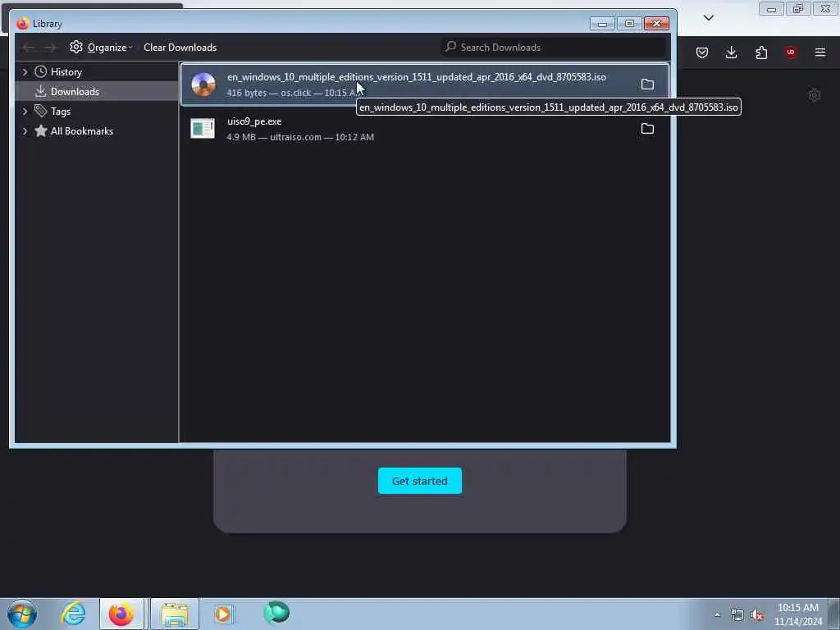Screen dimensions: 840x630
Task: Open the Windows Start menu orb
Action: click(22, 614)
